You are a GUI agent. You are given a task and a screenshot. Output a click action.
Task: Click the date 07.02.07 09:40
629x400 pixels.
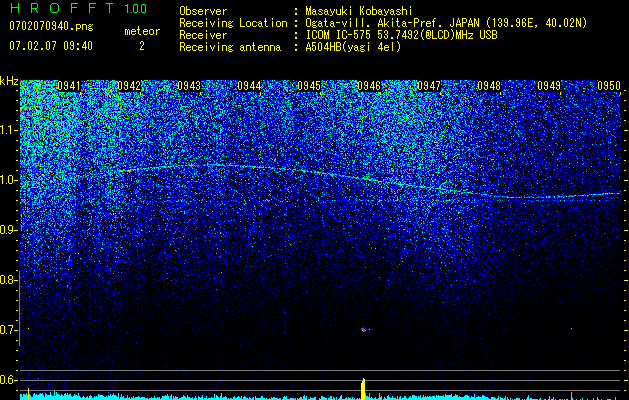[x=51, y=46]
